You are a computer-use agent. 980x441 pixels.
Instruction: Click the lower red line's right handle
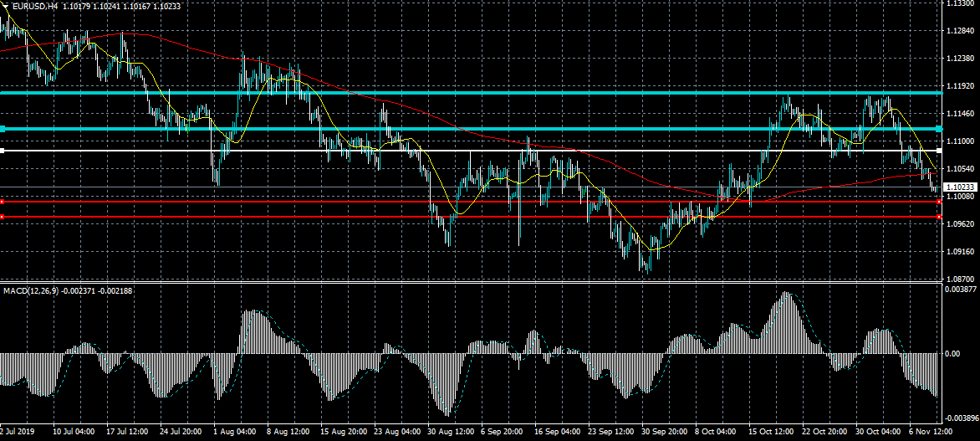click(x=940, y=218)
